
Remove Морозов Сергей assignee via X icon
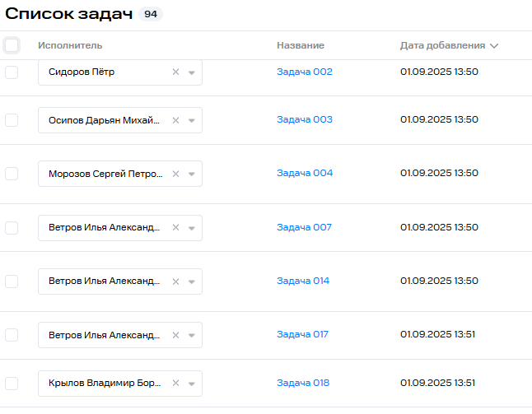pyautogui.click(x=175, y=174)
